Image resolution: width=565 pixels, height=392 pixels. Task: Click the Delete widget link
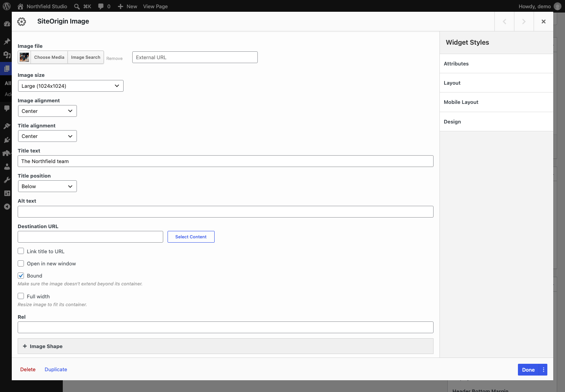[28, 369]
